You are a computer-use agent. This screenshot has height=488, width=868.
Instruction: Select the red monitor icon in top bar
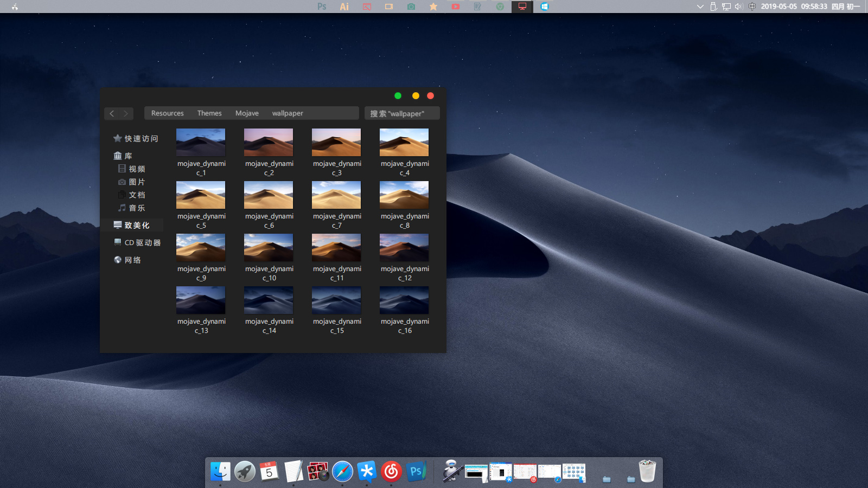[x=522, y=7]
